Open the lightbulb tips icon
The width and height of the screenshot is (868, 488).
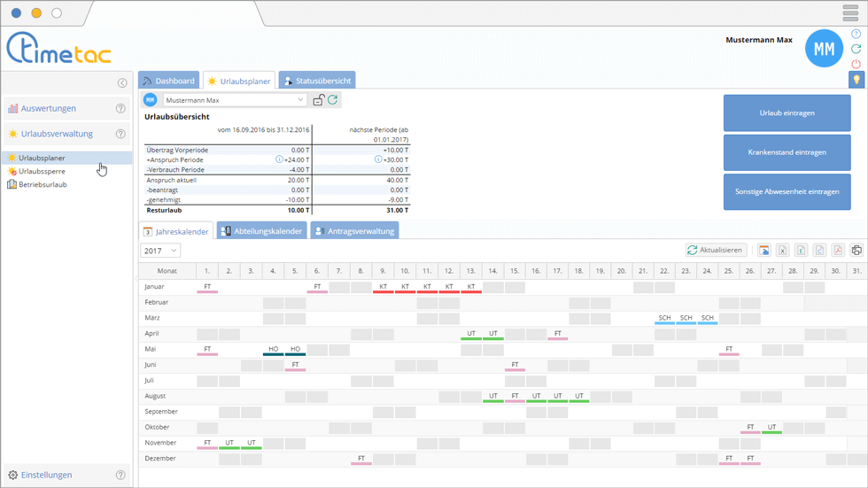pos(856,80)
